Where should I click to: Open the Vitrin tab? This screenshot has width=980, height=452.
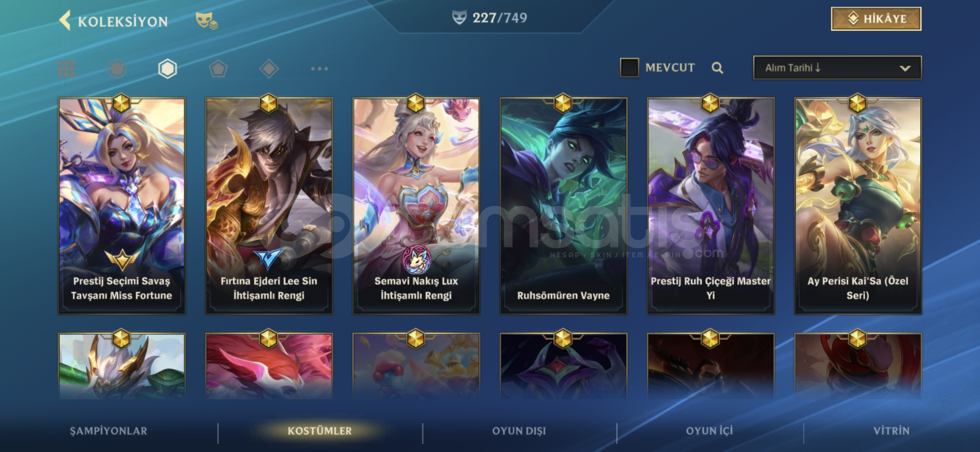891,431
